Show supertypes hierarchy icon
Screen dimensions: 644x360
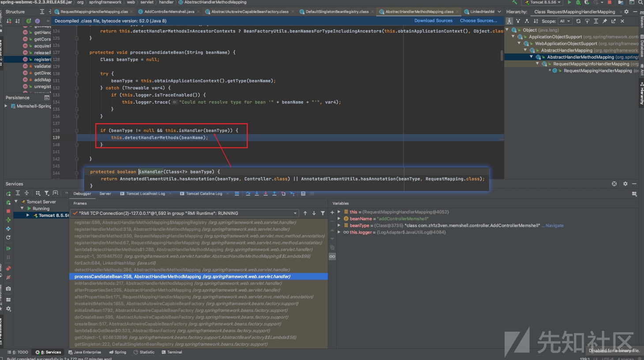(518, 21)
